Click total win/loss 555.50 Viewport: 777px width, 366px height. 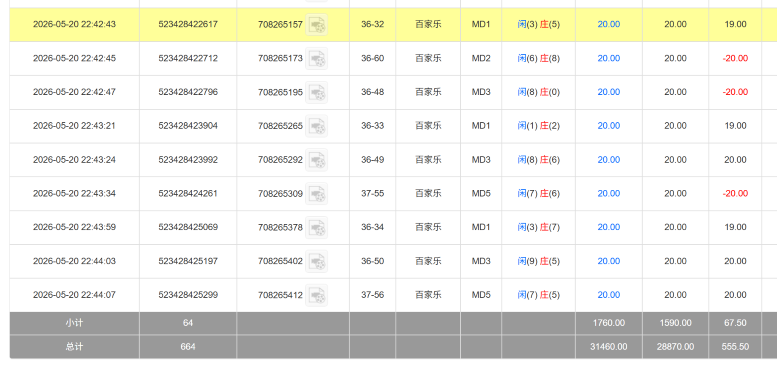pos(735,347)
